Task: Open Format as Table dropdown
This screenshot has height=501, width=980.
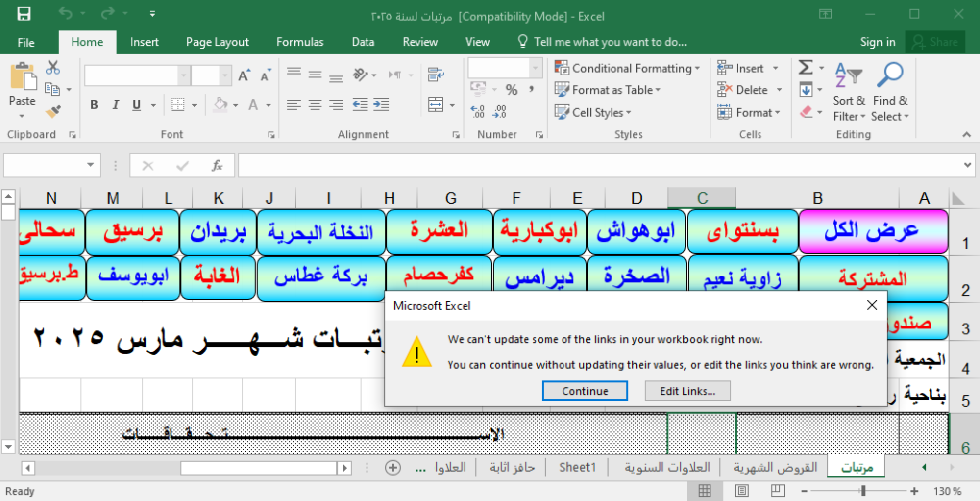Action: tap(608, 90)
